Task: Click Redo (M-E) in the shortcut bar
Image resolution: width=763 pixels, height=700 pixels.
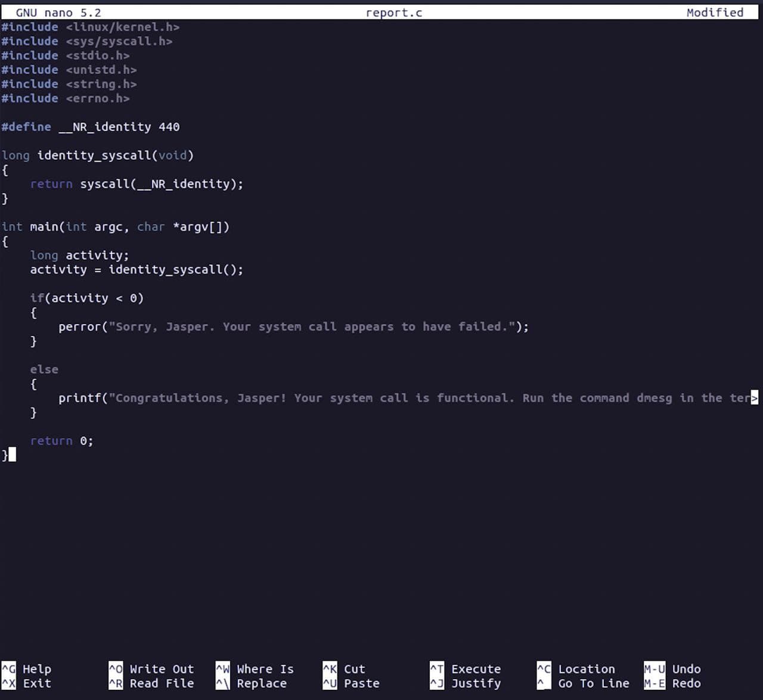Action: (x=686, y=683)
